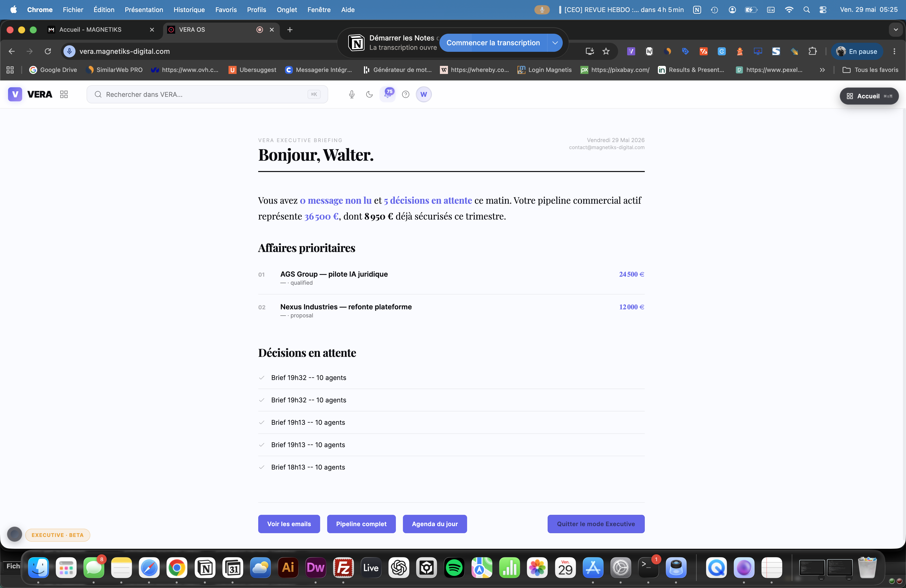906x588 pixels.
Task: Check the Brief 18h13 decision
Action: 261,468
